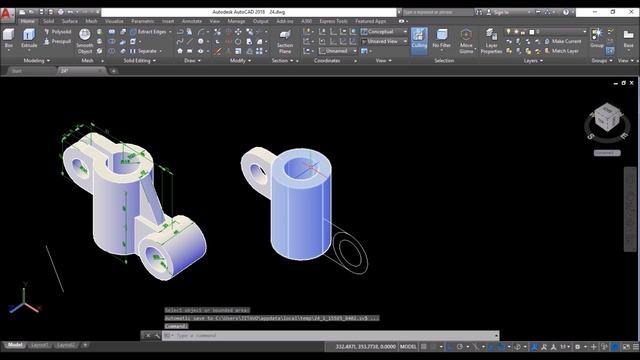Expand the Draw panel
This screenshot has height=360, width=640.
point(192,61)
